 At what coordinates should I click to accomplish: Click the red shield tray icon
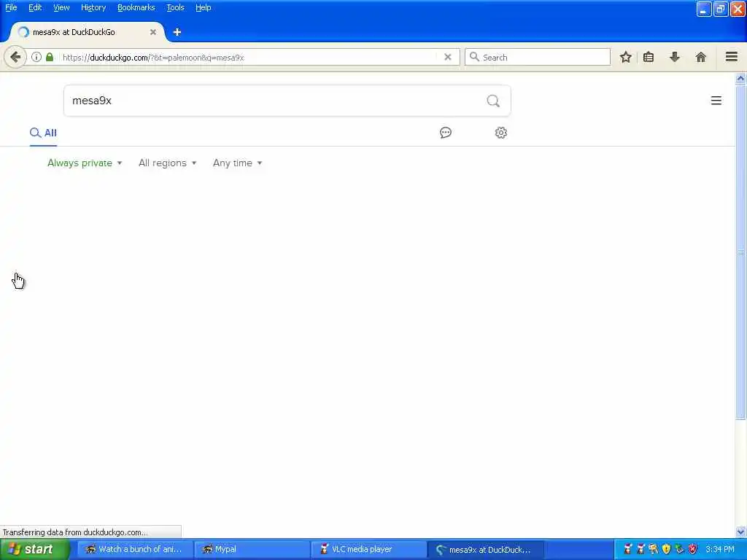(693, 550)
